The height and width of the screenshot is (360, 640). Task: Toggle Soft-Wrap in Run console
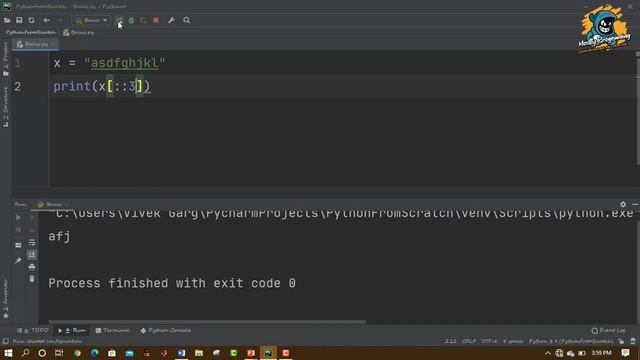pos(32,242)
